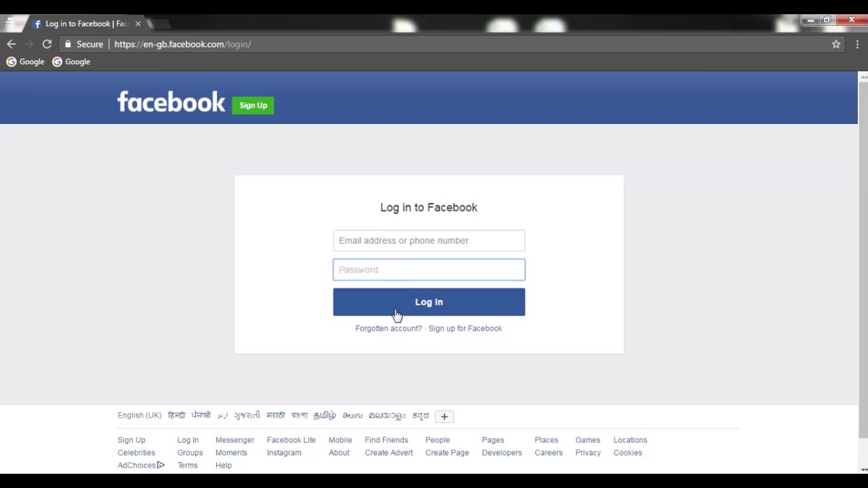Open Instagram footer link
This screenshot has height=488, width=868.
point(284,453)
